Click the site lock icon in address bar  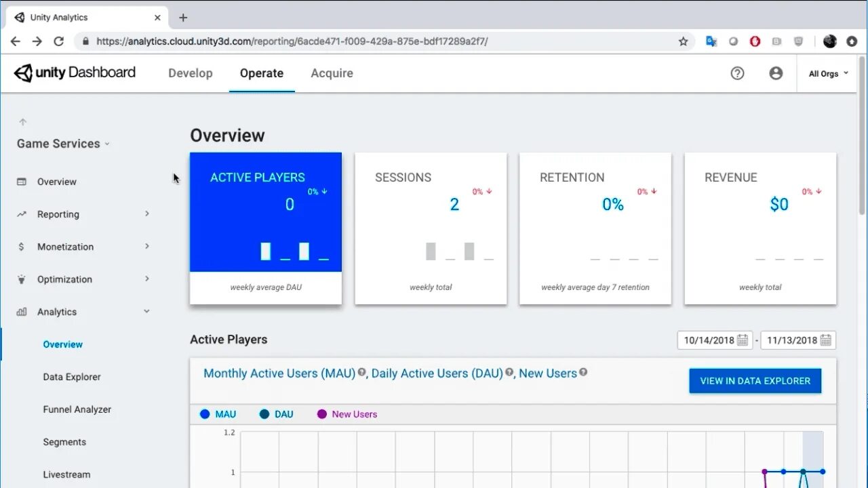point(85,41)
